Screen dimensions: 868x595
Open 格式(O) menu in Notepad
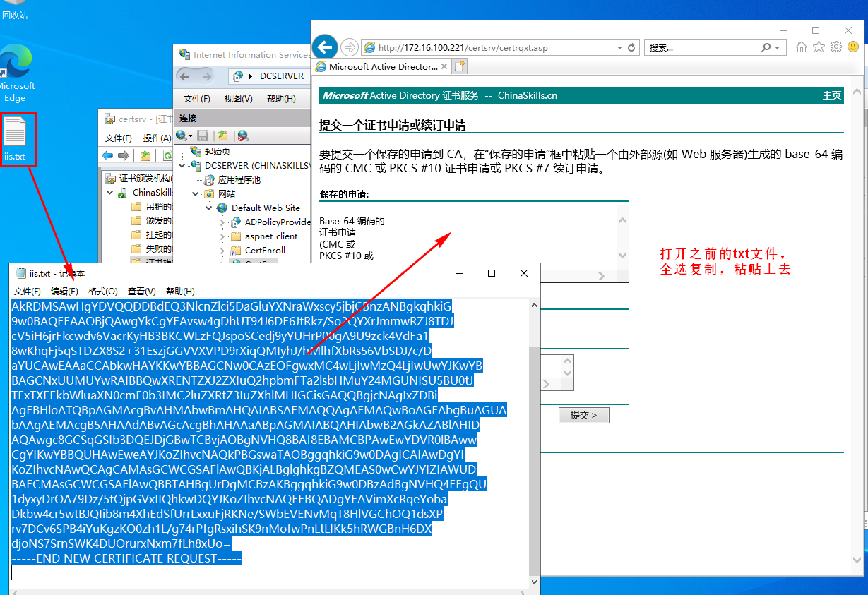tap(103, 291)
